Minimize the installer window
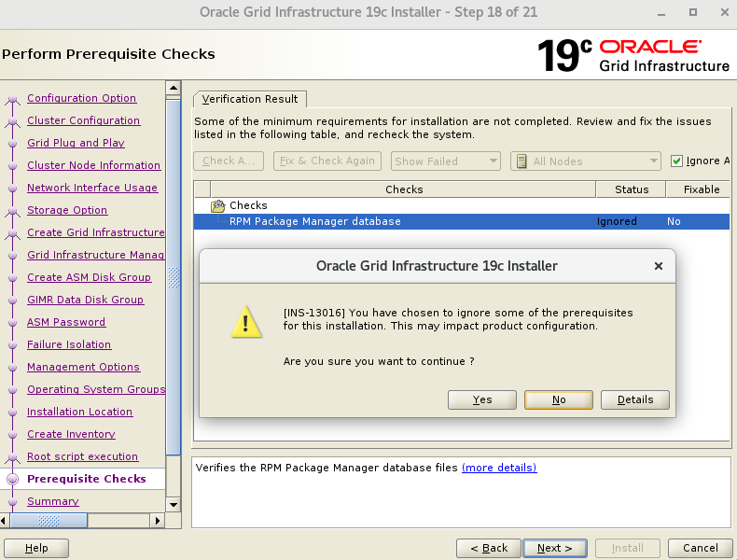737x560 pixels. point(661,13)
